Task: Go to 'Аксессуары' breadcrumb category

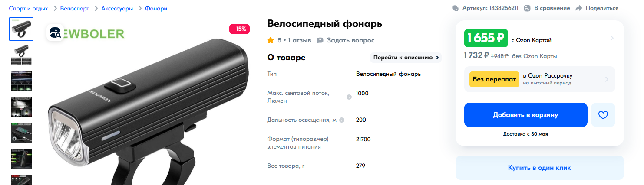Action: 117,8
